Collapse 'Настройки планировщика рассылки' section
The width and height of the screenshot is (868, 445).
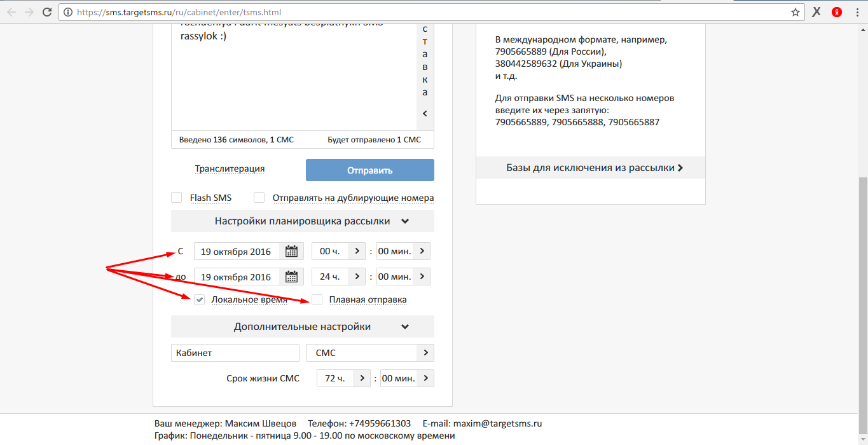pyautogui.click(x=303, y=221)
